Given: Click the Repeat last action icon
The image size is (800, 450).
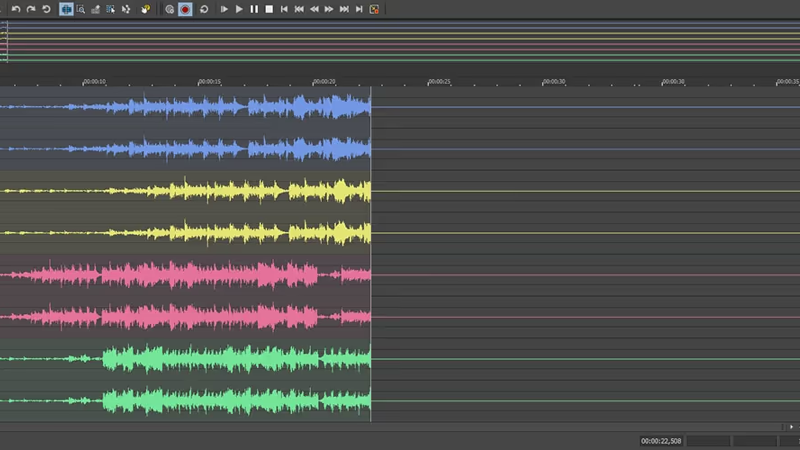Looking at the screenshot, I should [x=46, y=9].
